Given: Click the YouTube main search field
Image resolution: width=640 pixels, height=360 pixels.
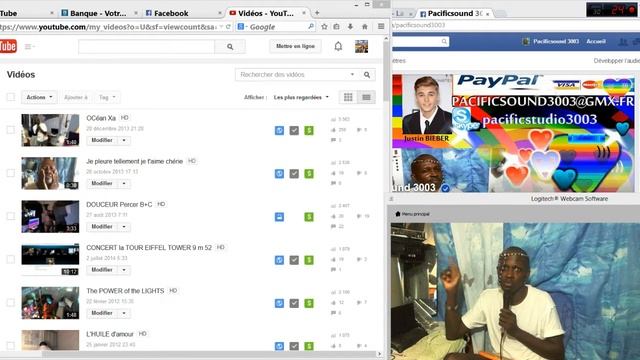Looking at the screenshot, I should 147,47.
